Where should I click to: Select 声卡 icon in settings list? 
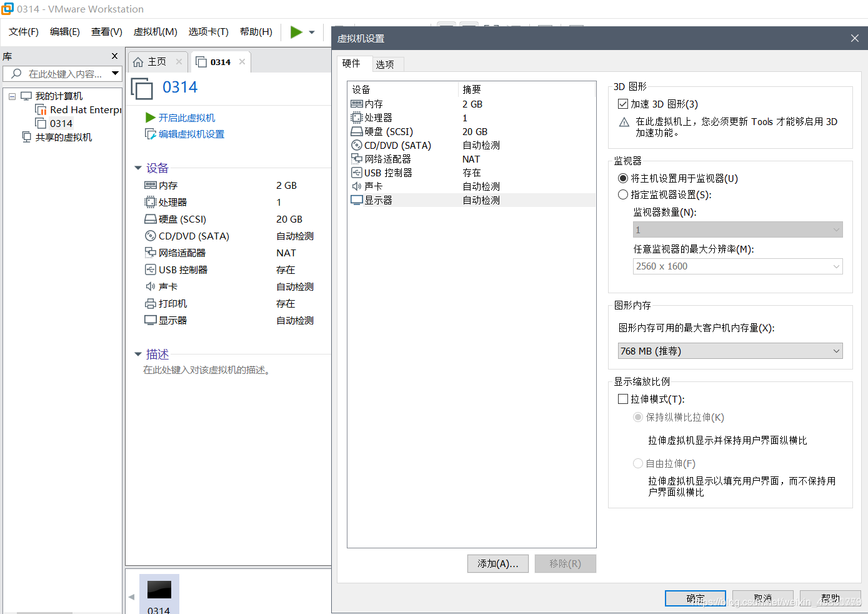click(357, 187)
